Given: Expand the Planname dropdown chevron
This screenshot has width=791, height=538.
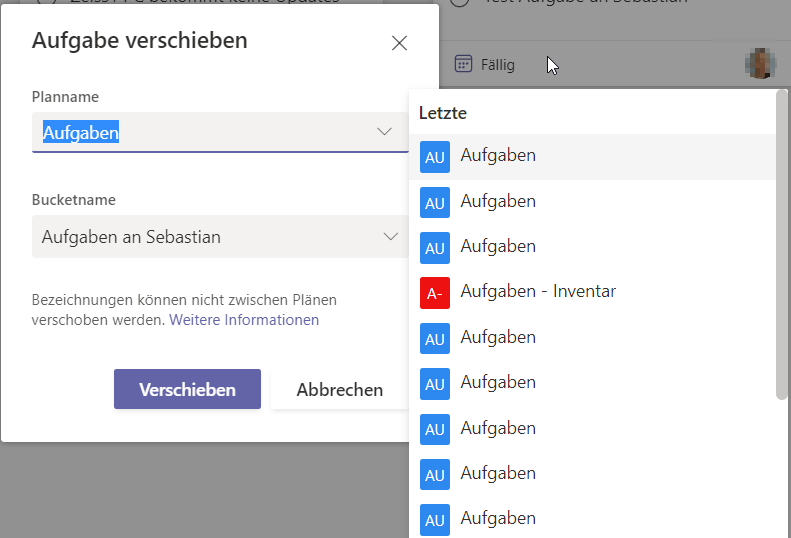Looking at the screenshot, I should [385, 132].
